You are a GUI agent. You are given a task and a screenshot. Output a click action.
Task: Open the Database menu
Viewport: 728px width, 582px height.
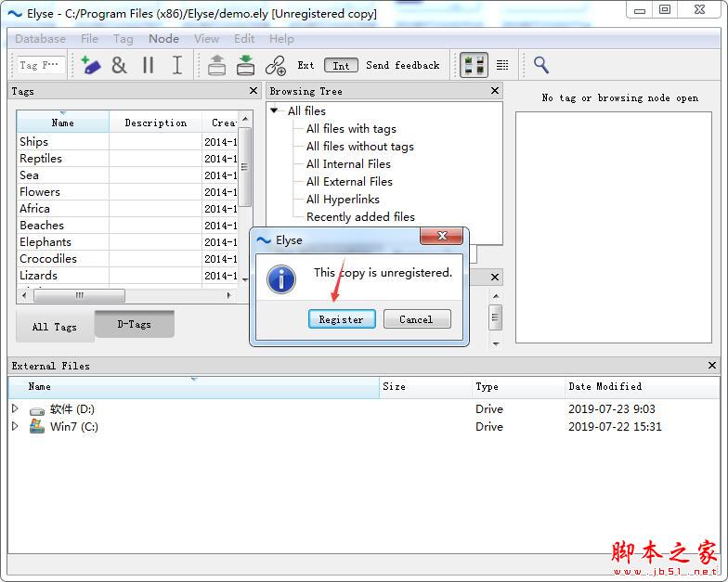41,39
